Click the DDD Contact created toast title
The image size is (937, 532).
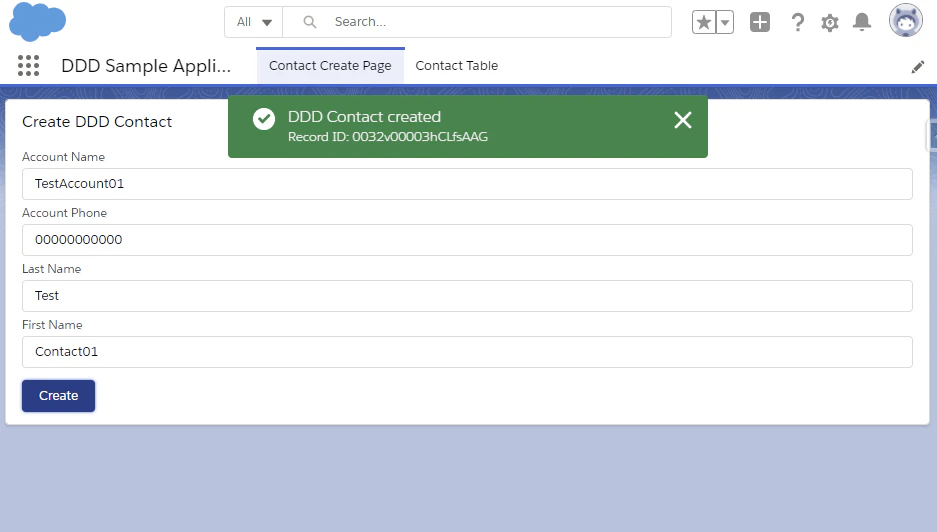click(365, 117)
